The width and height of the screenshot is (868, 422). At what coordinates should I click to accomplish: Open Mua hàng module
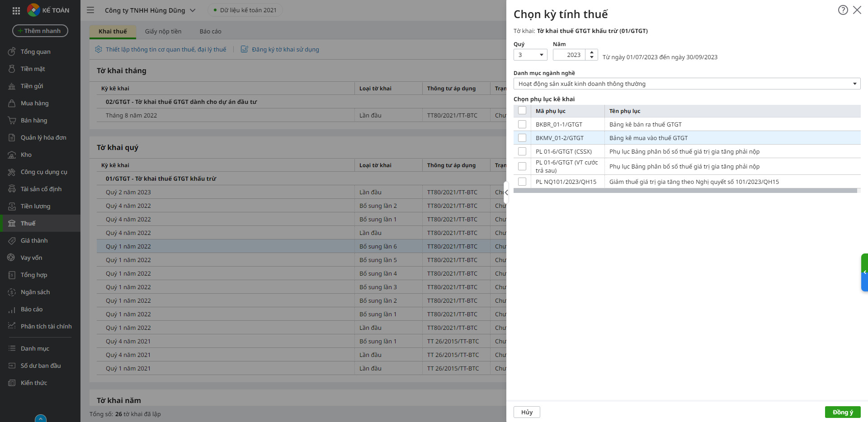point(40,103)
